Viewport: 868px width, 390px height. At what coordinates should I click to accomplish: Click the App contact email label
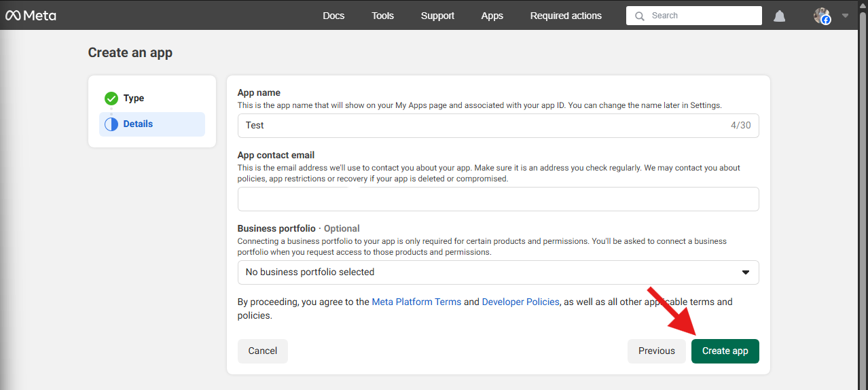(276, 155)
